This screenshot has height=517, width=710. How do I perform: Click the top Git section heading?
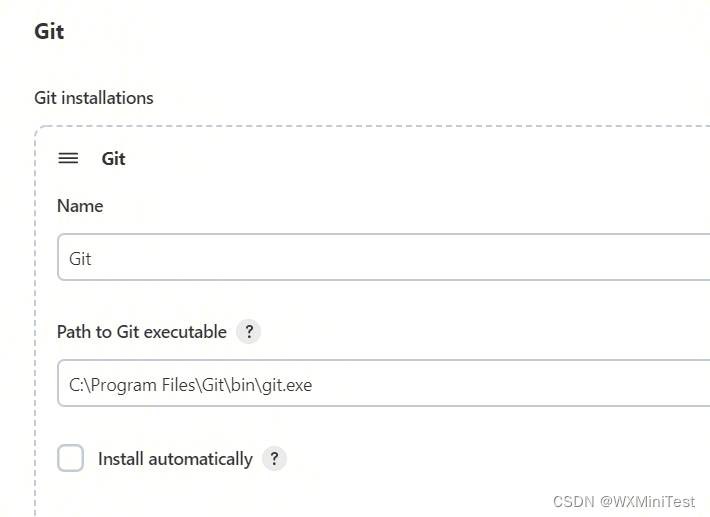(x=49, y=31)
